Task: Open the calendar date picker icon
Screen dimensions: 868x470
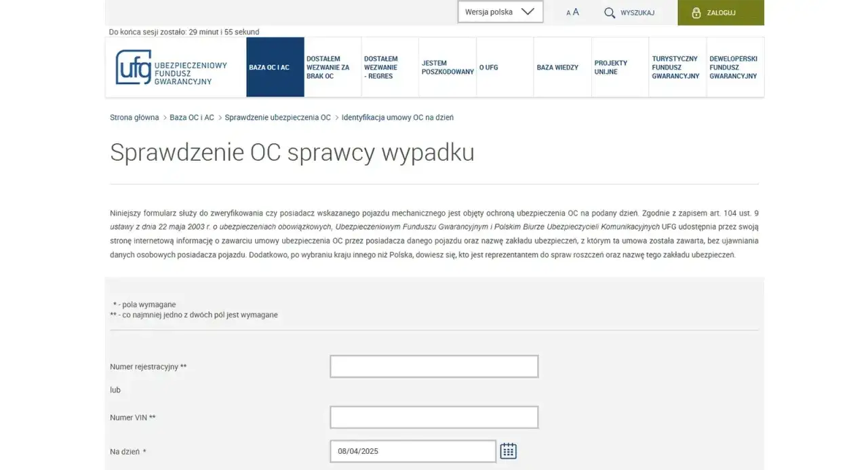Action: point(508,450)
